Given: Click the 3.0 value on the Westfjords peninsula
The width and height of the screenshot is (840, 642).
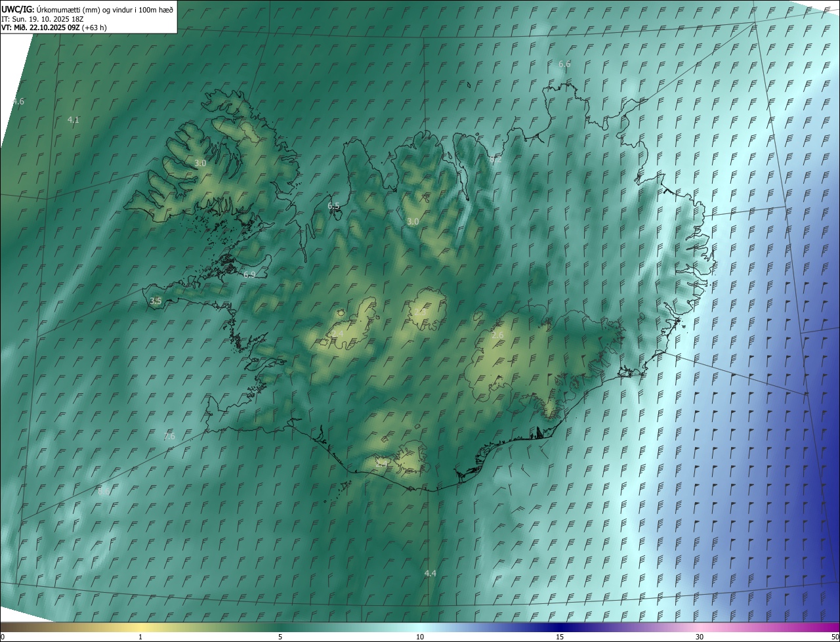Looking at the screenshot, I should (200, 163).
